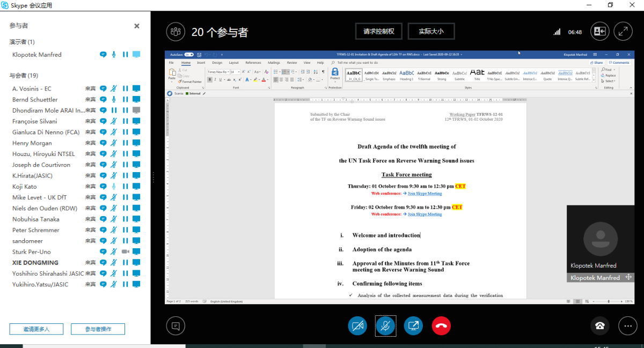Click Bernd Schuettler's microphone icon
The width and height of the screenshot is (644, 348).
[x=114, y=100]
